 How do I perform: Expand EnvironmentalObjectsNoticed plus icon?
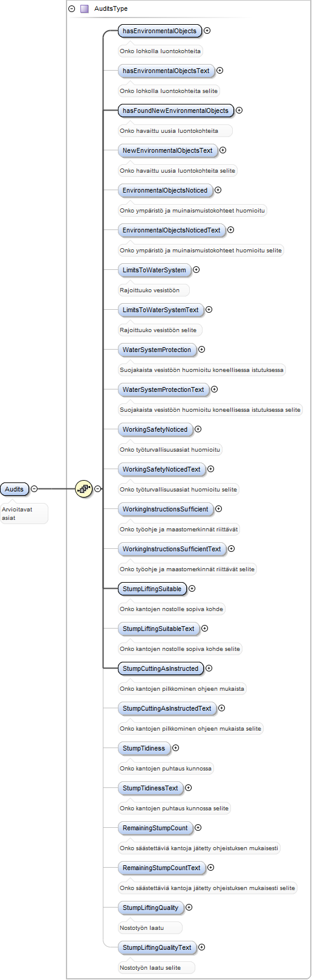[x=218, y=190]
